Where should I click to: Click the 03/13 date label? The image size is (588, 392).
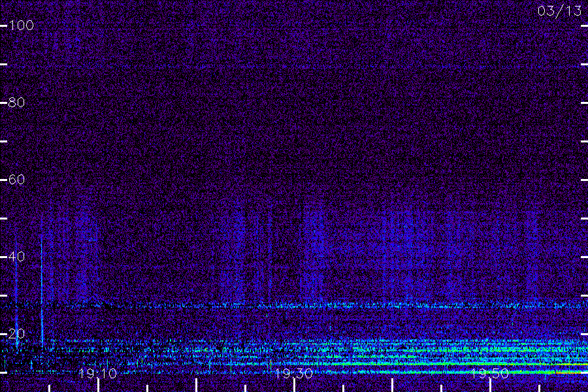coord(559,11)
